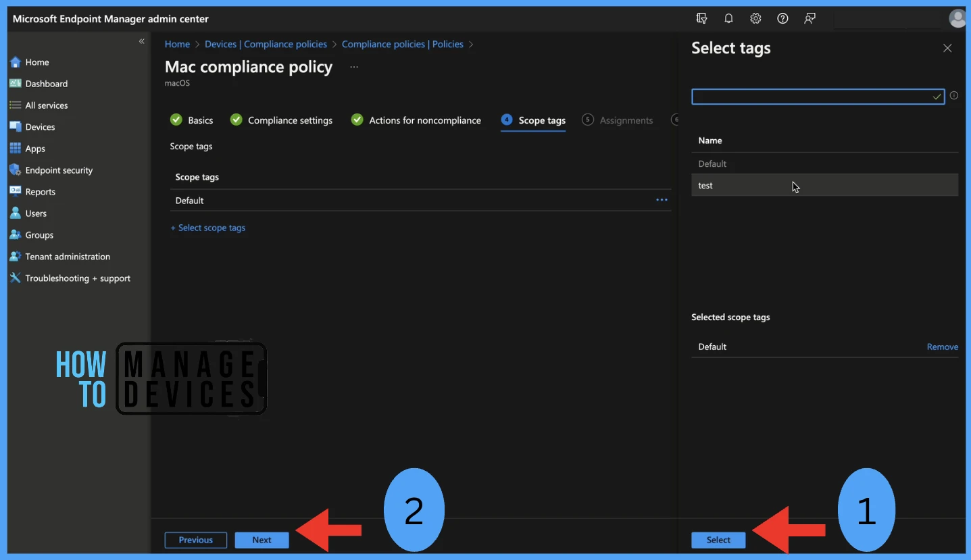This screenshot has width=971, height=560.
Task: Click the Next button
Action: tap(262, 540)
